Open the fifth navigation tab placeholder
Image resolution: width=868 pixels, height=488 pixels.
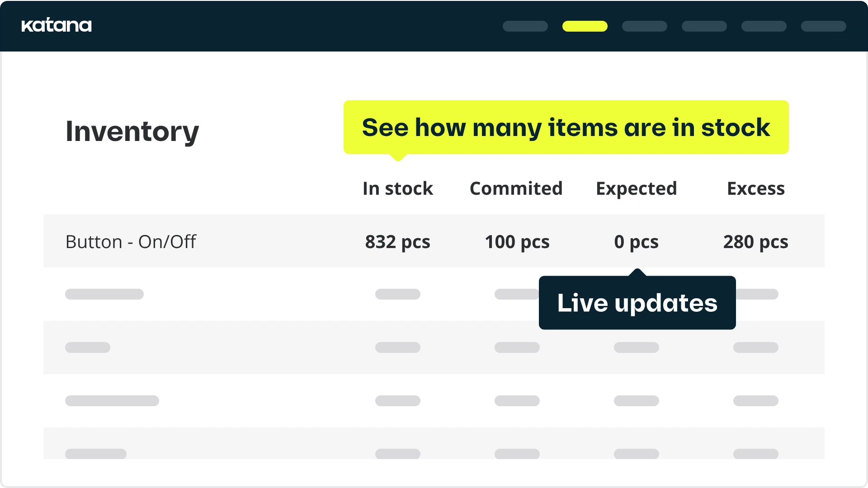click(x=764, y=26)
